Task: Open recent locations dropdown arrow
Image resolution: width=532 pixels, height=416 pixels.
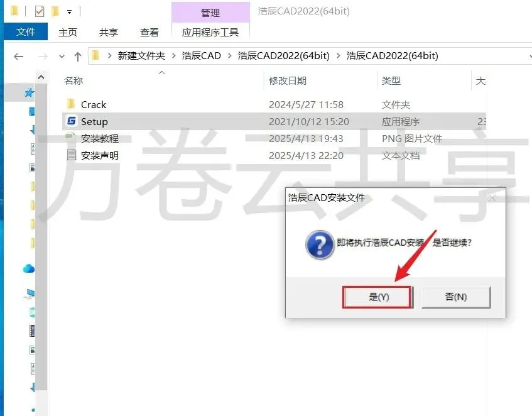Action: click(x=62, y=57)
